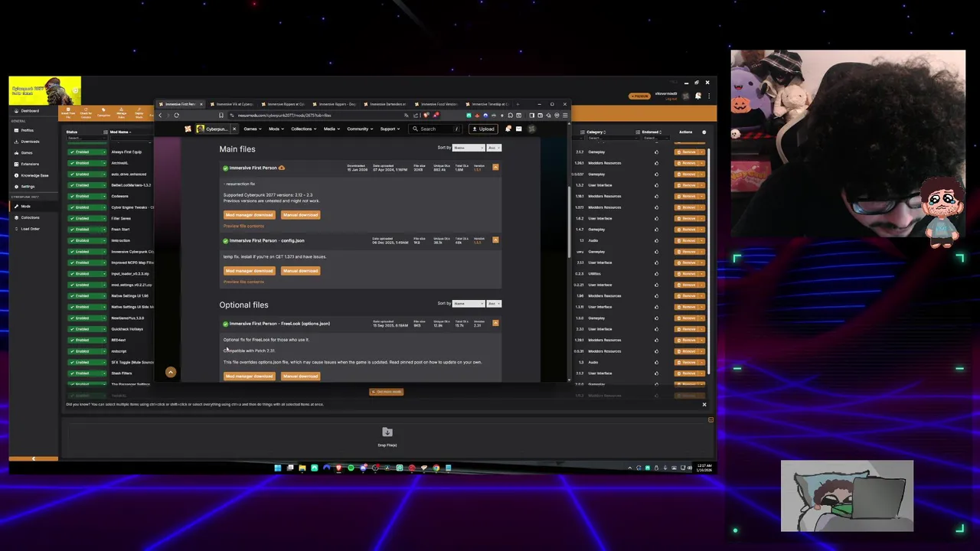Click the Vortex mod list vertical scrollbar
Image resolution: width=980 pixels, height=551 pixels.
tap(710, 260)
